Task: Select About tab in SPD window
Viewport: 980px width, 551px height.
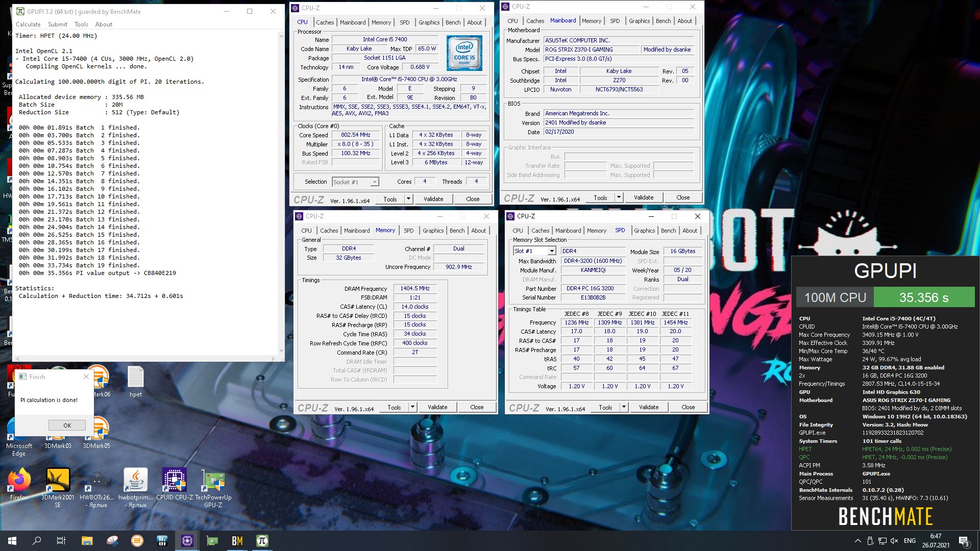Action: coord(690,231)
